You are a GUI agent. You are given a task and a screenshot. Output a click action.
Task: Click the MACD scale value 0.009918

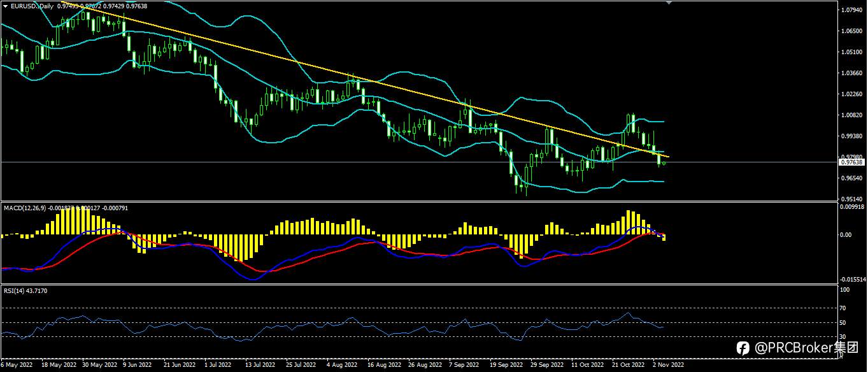tap(851, 207)
